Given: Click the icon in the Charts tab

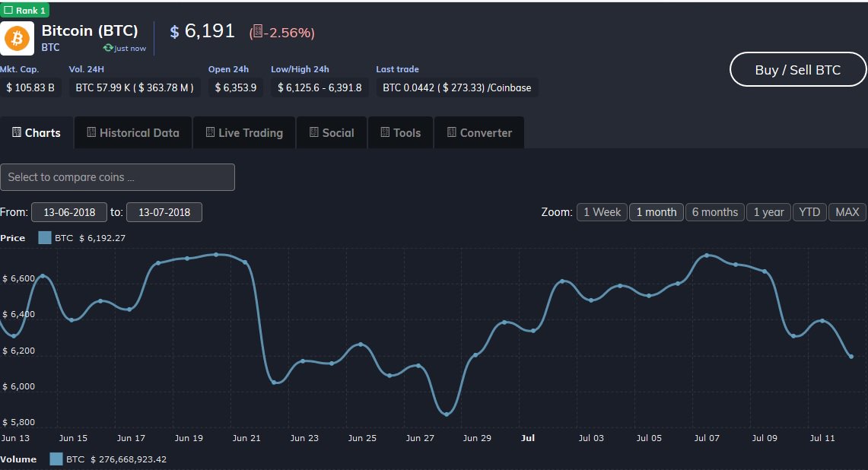Looking at the screenshot, I should pyautogui.click(x=17, y=132).
